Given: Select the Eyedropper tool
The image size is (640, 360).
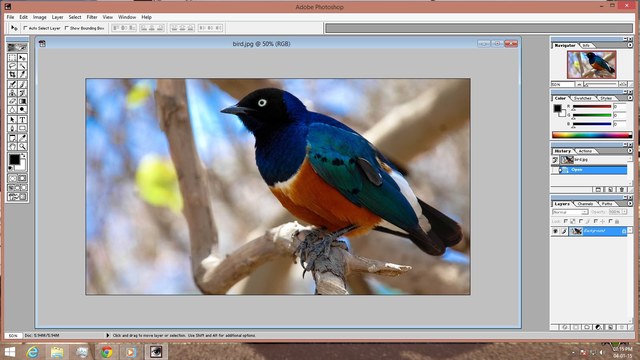Looking at the screenshot, I should pos(22,138).
